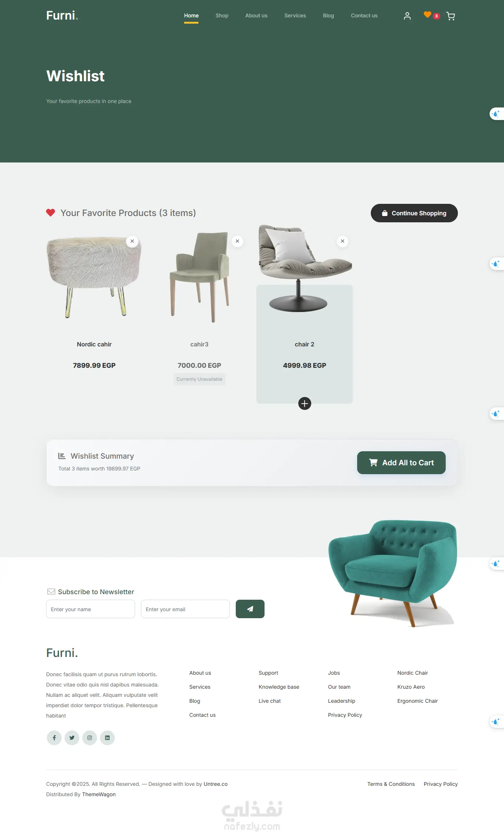The width and height of the screenshot is (504, 832).
Task: Remove chair 2 from wishlist
Action: 342,241
